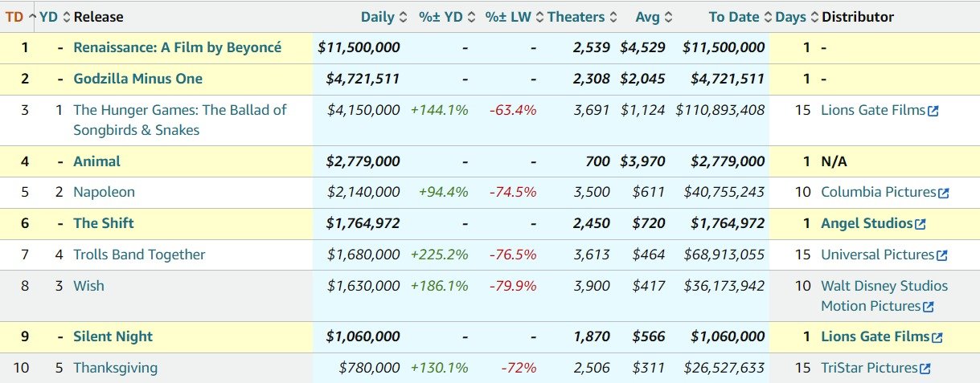
Task: Open Godzilla Minus One release page
Action: click(x=137, y=79)
